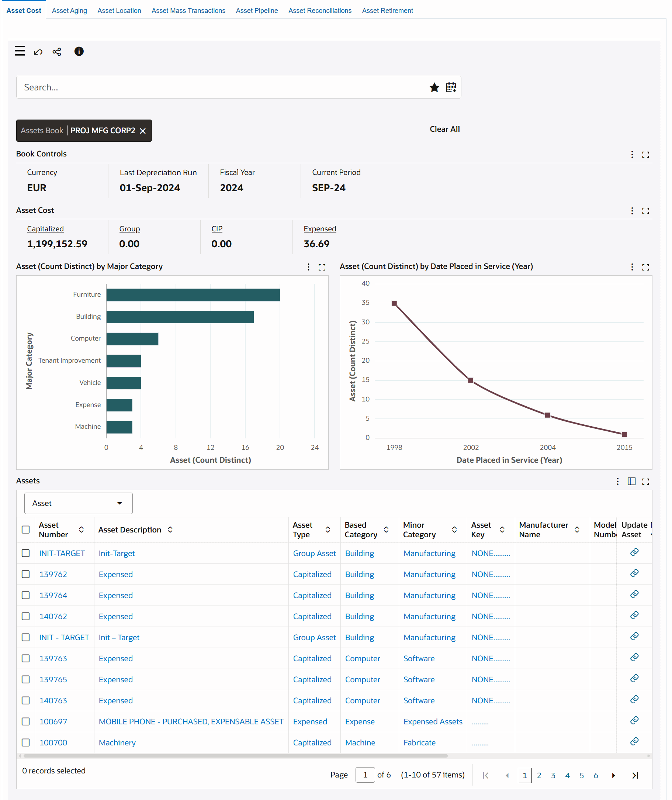Image resolution: width=672 pixels, height=800 pixels.
Task: Switch to Asset Aging tab
Action: pyautogui.click(x=69, y=11)
